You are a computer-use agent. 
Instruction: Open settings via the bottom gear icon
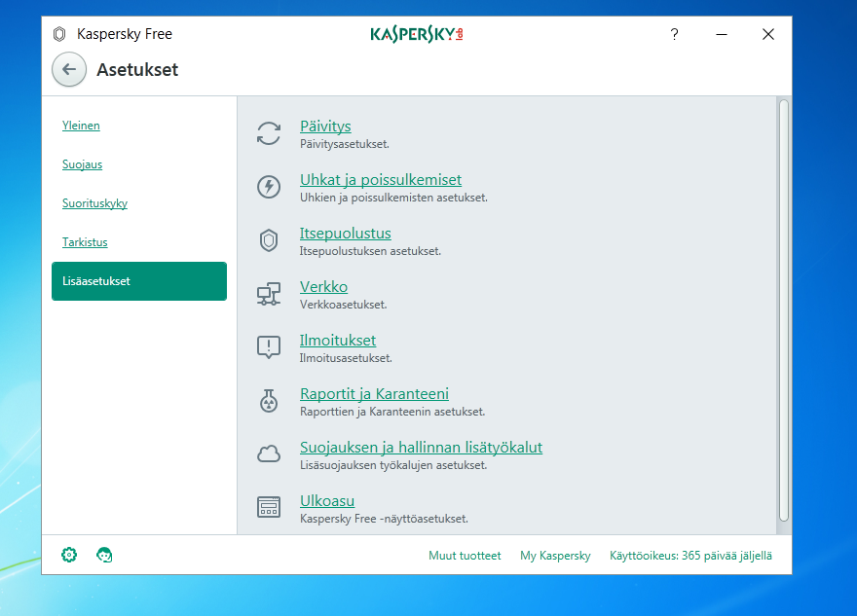pos(69,555)
